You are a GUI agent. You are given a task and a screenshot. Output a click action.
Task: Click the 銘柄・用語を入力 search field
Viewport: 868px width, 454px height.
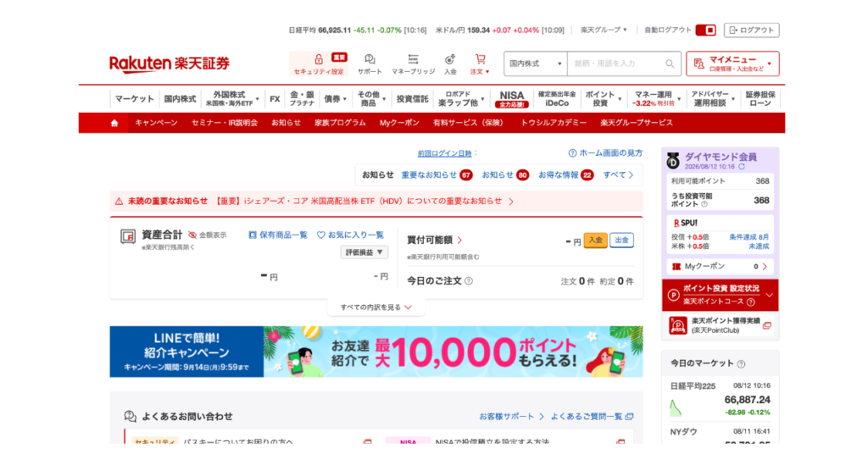click(x=617, y=64)
